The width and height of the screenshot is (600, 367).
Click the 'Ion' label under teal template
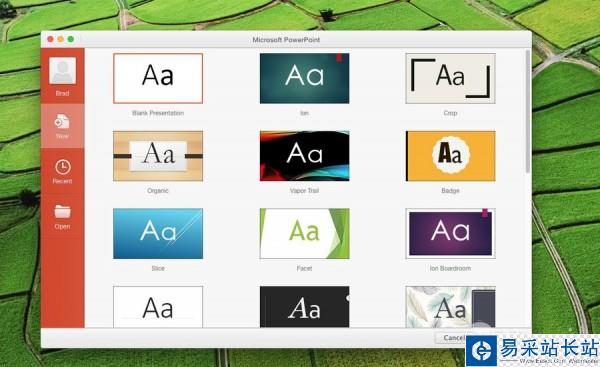(304, 113)
